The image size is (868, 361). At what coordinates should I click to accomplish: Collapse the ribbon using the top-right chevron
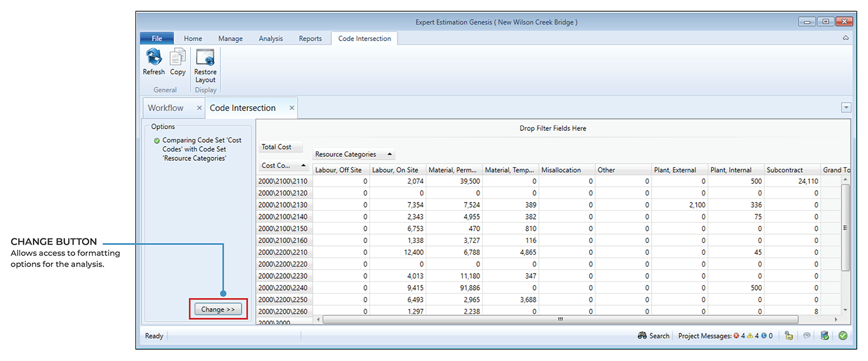point(846,38)
